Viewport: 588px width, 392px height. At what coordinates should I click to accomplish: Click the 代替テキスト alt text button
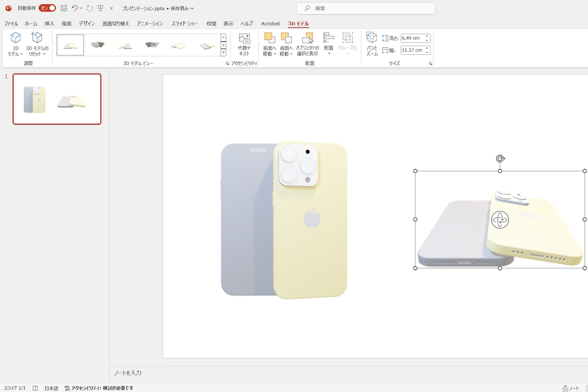(x=244, y=44)
